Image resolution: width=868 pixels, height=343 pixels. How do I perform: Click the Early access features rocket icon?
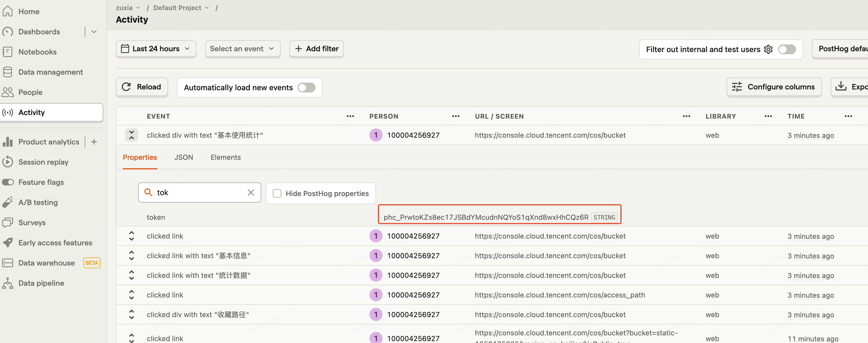[x=8, y=242]
